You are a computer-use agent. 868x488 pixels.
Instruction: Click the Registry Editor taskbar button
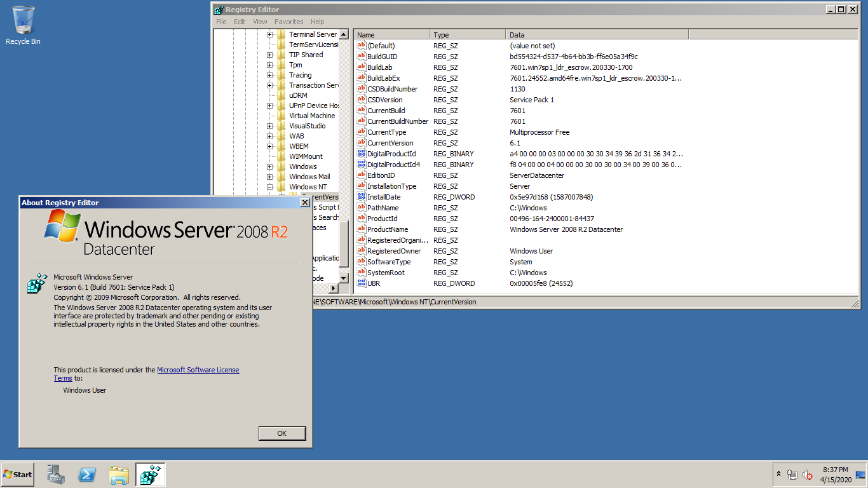[x=150, y=474]
